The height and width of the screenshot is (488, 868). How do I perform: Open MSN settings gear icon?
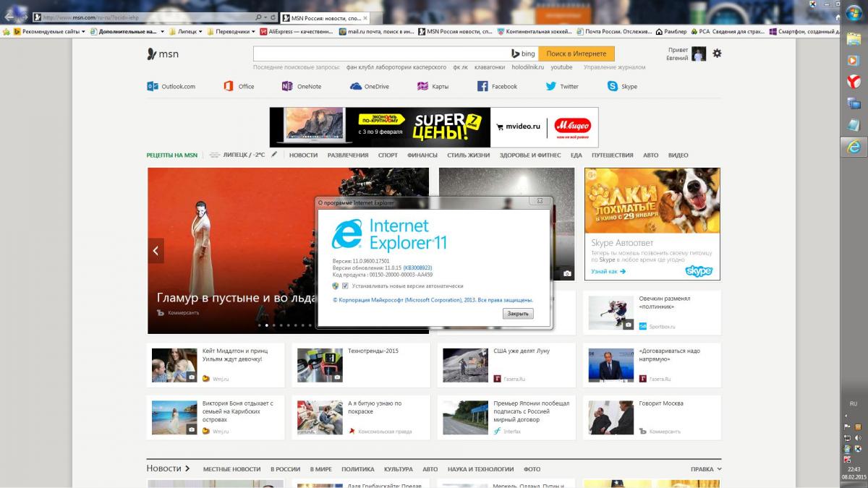pyautogui.click(x=717, y=53)
